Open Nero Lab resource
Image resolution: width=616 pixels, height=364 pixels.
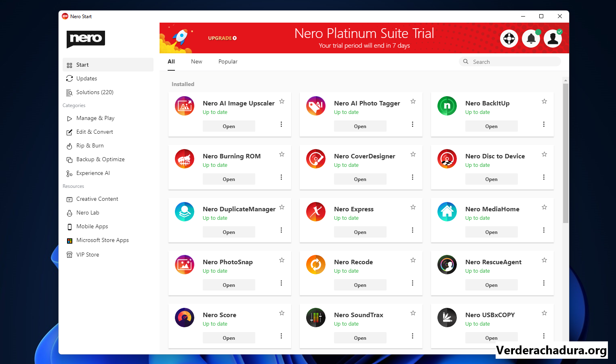pos(108,213)
